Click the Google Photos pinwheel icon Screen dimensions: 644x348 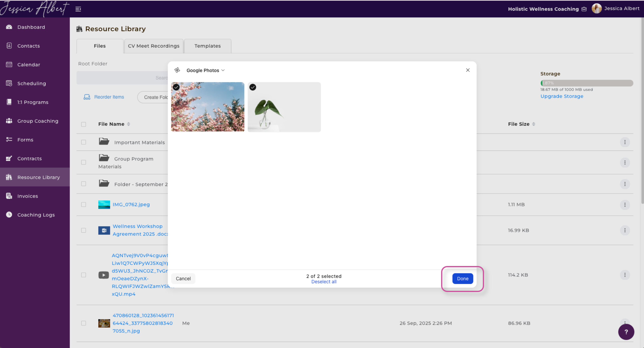(x=177, y=70)
